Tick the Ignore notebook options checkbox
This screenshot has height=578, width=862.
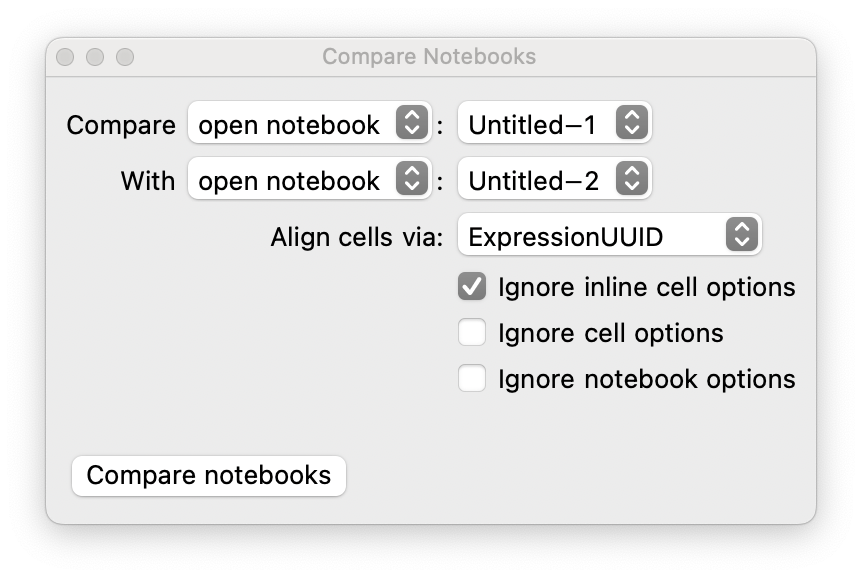[x=472, y=379]
